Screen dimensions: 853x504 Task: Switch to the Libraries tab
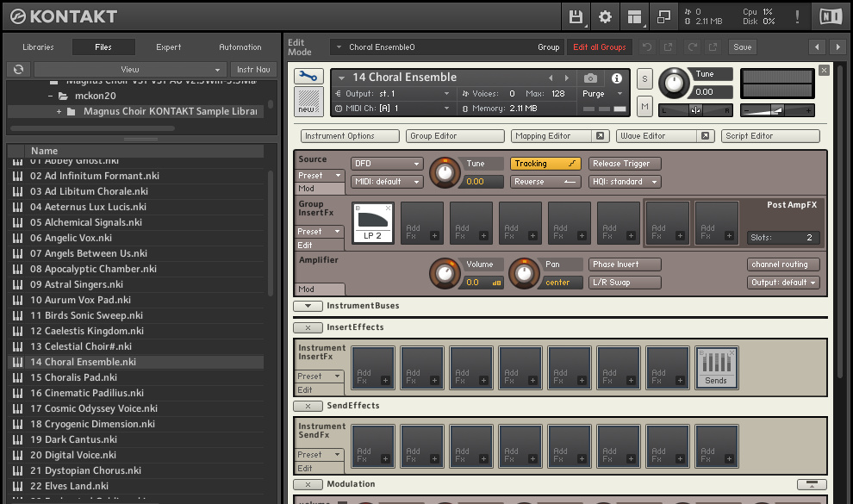[x=38, y=47]
